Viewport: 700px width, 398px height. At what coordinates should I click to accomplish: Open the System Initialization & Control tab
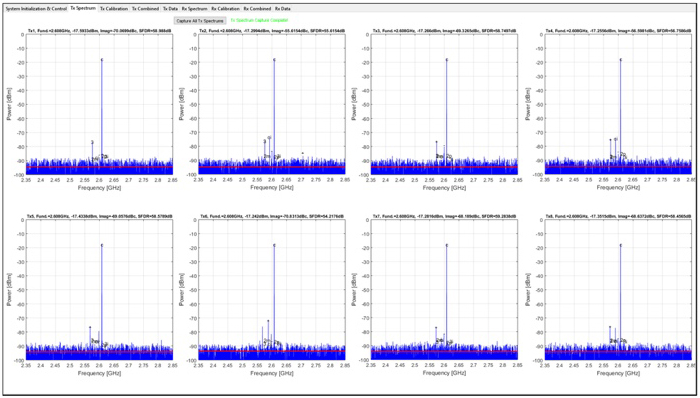[36, 8]
